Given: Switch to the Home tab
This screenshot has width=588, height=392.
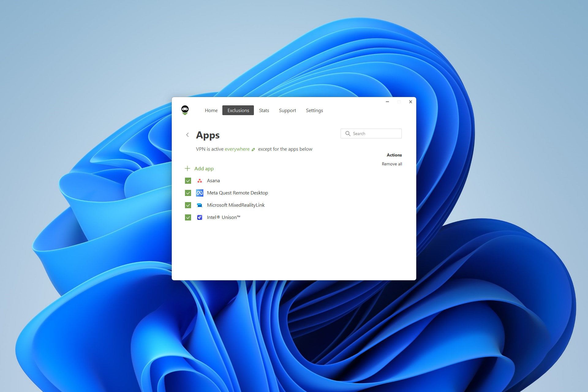Looking at the screenshot, I should coord(211,110).
